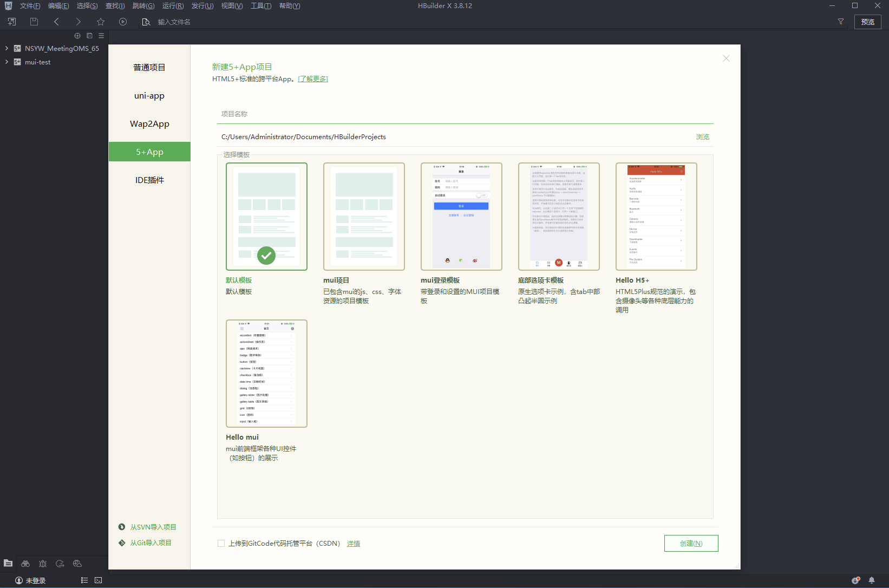Screen dimensions: 889x588
Task: Click the not-logged-in user account icon
Action: pos(19,580)
